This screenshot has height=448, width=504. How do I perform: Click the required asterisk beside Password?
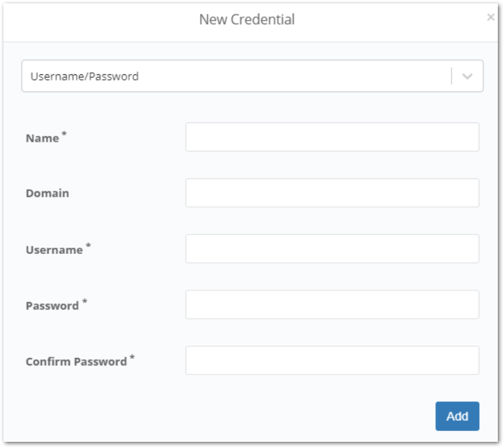(85, 301)
